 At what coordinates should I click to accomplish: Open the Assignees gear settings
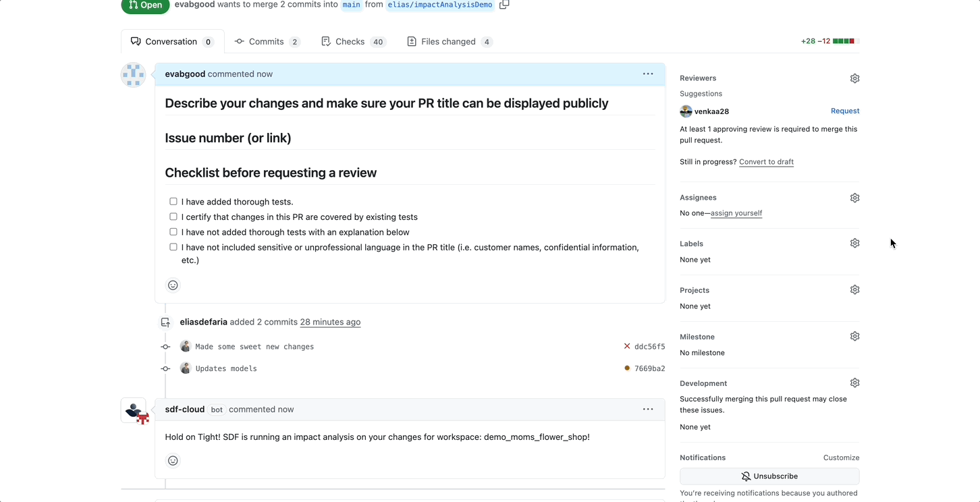click(854, 198)
